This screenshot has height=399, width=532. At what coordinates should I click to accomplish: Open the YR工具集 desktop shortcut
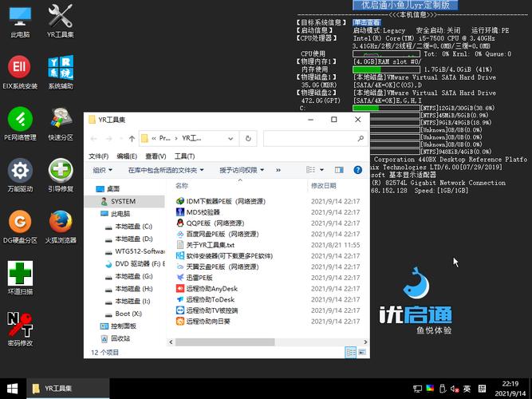coord(61,21)
